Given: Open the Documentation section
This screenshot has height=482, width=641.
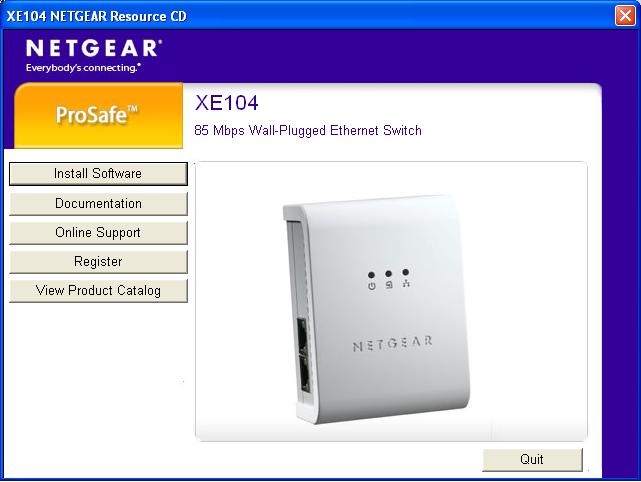Looking at the screenshot, I should click(98, 204).
